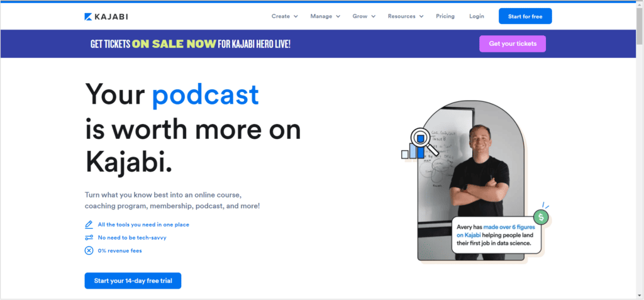
Task: Go to the Pricing page
Action: 445,16
